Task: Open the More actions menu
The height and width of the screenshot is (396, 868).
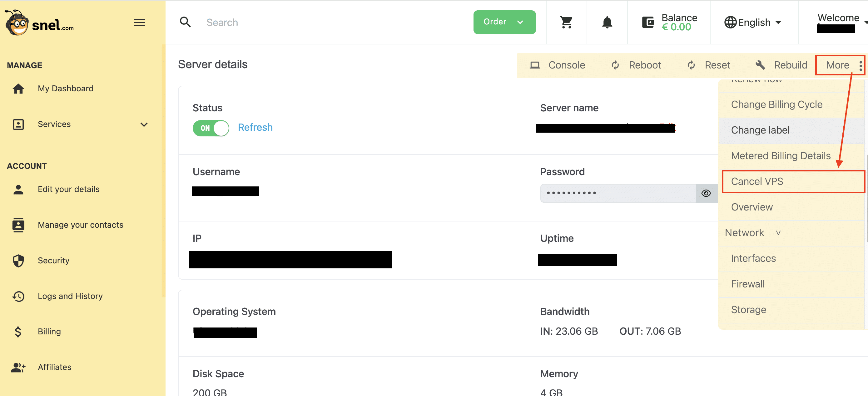Action: pos(840,65)
